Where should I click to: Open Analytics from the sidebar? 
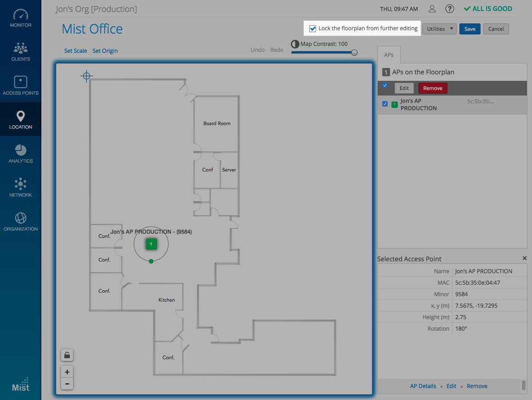[x=20, y=153]
